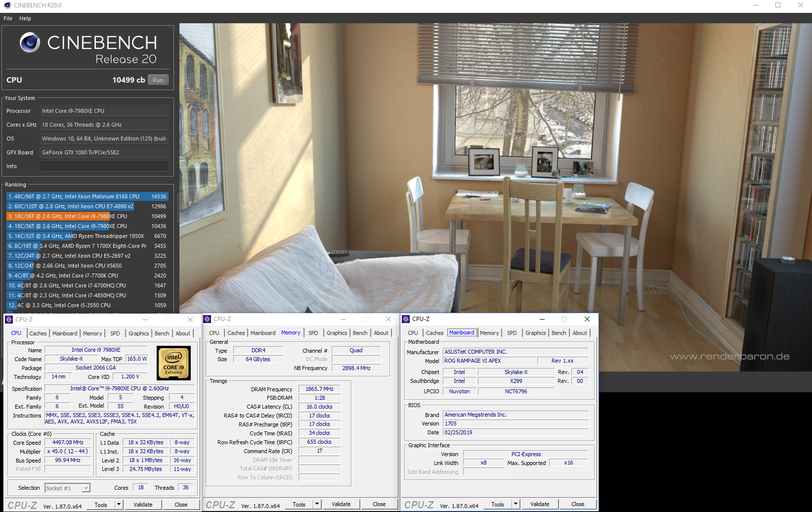Open the Graphics tab in middle CPU-Z window

337,333
